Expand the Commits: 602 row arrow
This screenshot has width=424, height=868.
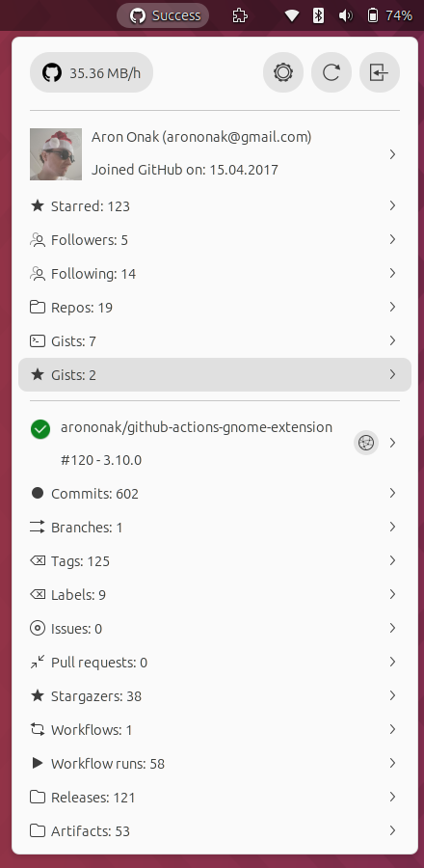[x=392, y=493]
